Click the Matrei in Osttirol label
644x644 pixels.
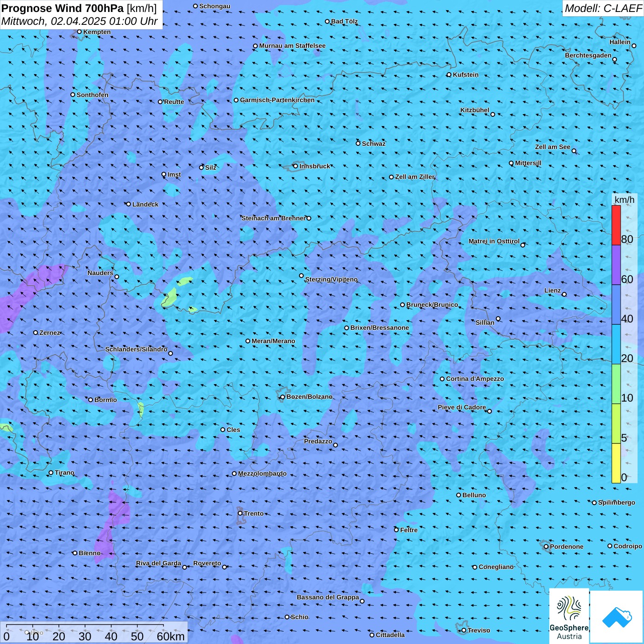[x=494, y=241]
